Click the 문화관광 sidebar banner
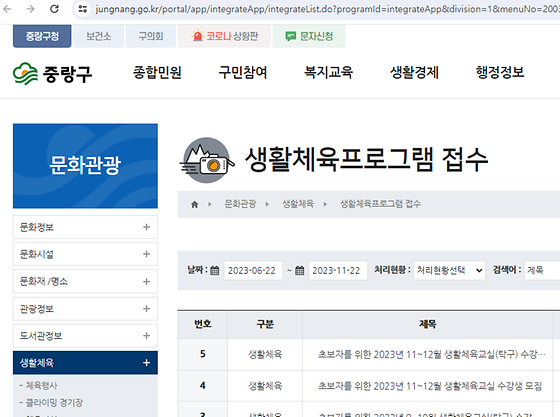Image resolution: width=560 pixels, height=417 pixels. point(85,166)
